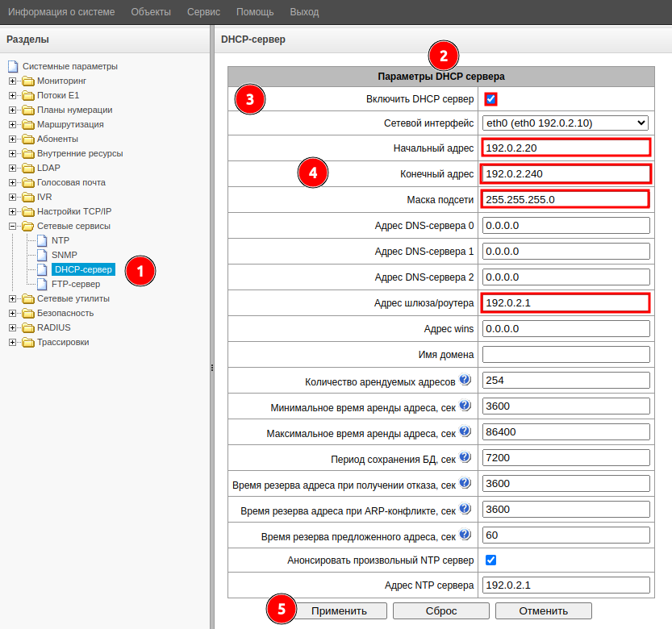Click help icon for Минимальное время аренды адреса
672x629 pixels.
465,406
